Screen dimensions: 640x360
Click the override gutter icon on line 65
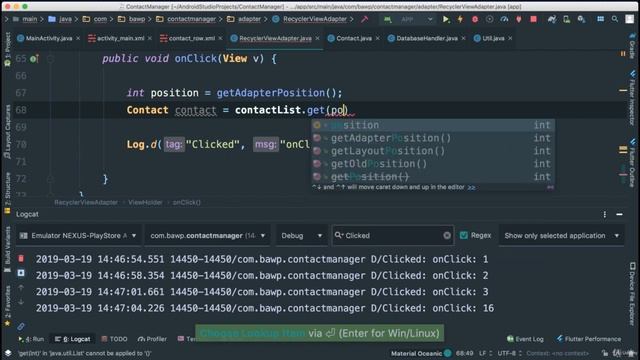34,59
